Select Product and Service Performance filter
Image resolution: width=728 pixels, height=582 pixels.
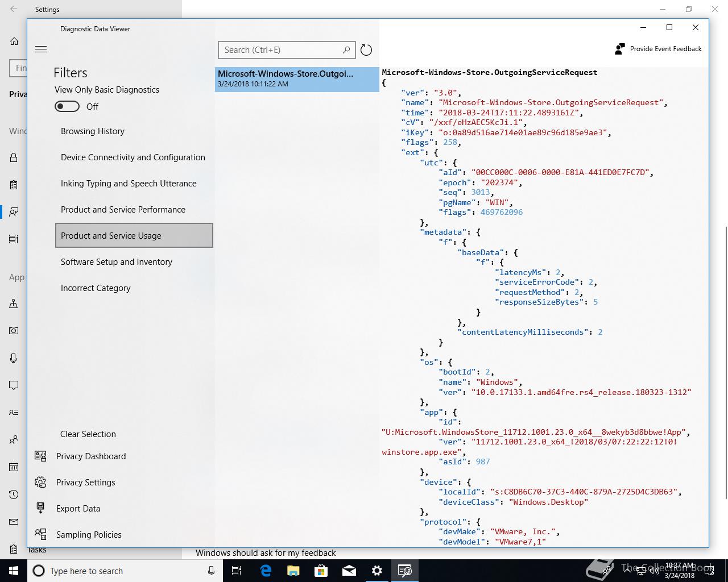coord(134,210)
